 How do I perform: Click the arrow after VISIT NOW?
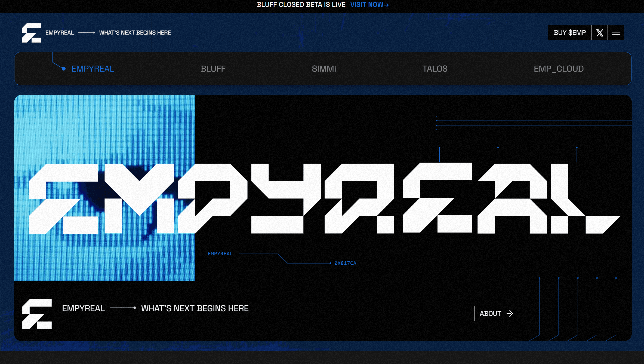point(386,4)
